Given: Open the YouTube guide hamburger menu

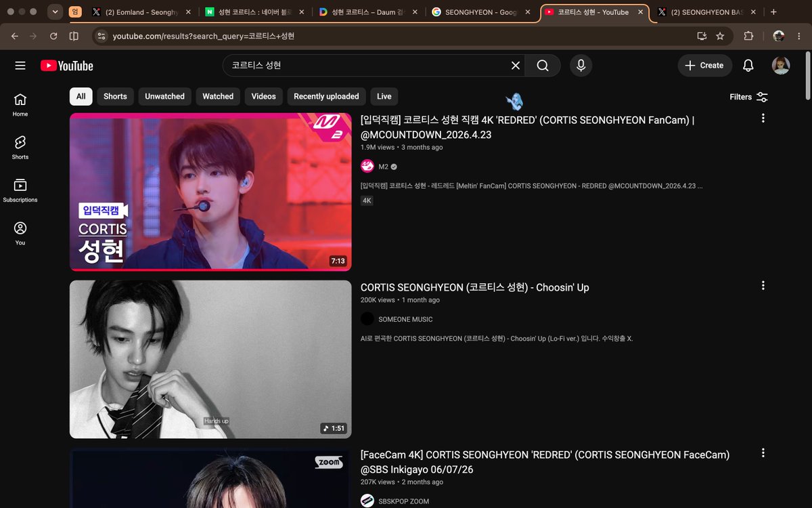Looking at the screenshot, I should coord(20,66).
